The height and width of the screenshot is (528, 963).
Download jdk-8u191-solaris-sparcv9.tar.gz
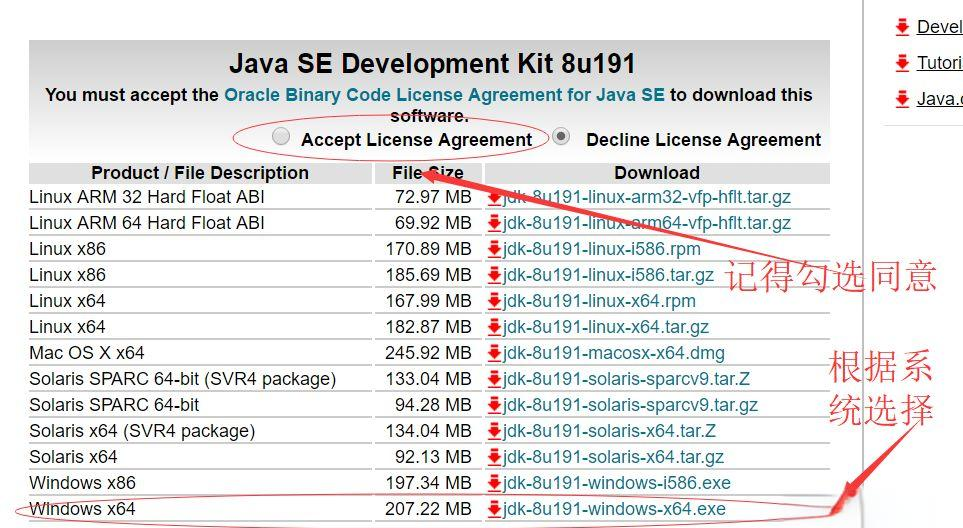[630, 405]
